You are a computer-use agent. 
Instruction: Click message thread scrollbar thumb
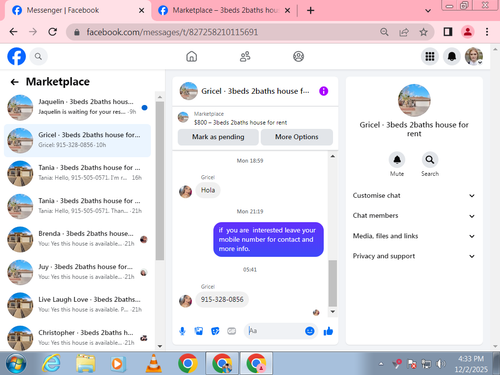coord(332,283)
